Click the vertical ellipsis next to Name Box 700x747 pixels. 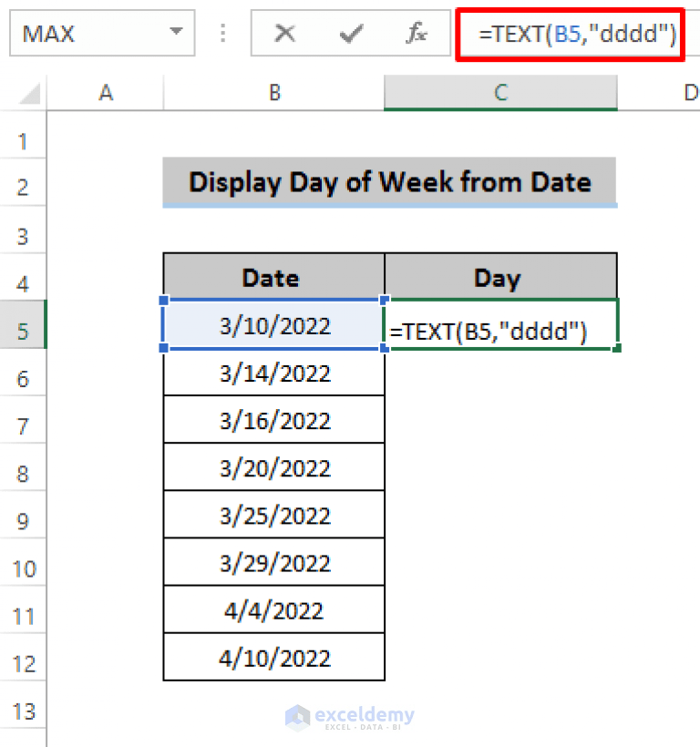pyautogui.click(x=223, y=33)
